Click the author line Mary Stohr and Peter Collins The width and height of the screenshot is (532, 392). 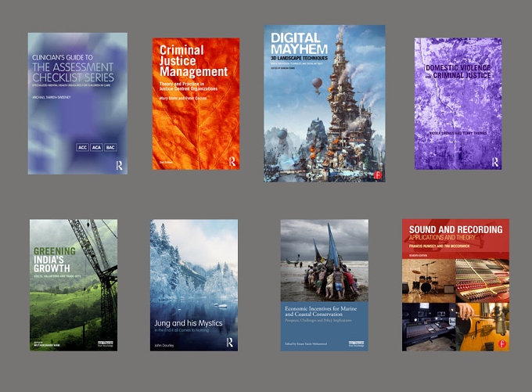183,98
